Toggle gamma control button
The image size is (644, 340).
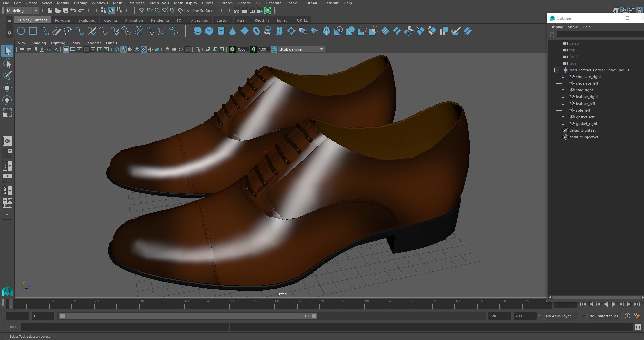click(x=253, y=49)
